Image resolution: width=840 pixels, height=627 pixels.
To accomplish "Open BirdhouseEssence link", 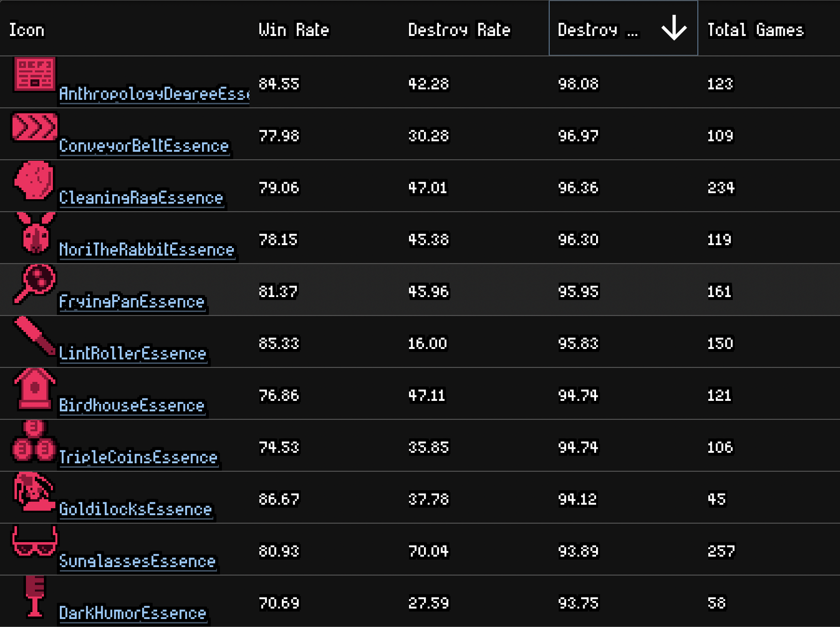I will point(132,405).
